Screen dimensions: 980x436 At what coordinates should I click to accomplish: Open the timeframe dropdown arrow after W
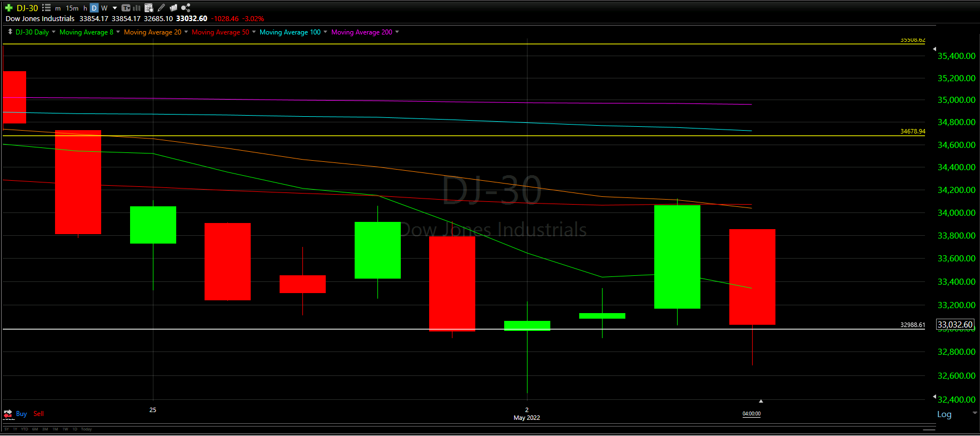click(x=115, y=8)
